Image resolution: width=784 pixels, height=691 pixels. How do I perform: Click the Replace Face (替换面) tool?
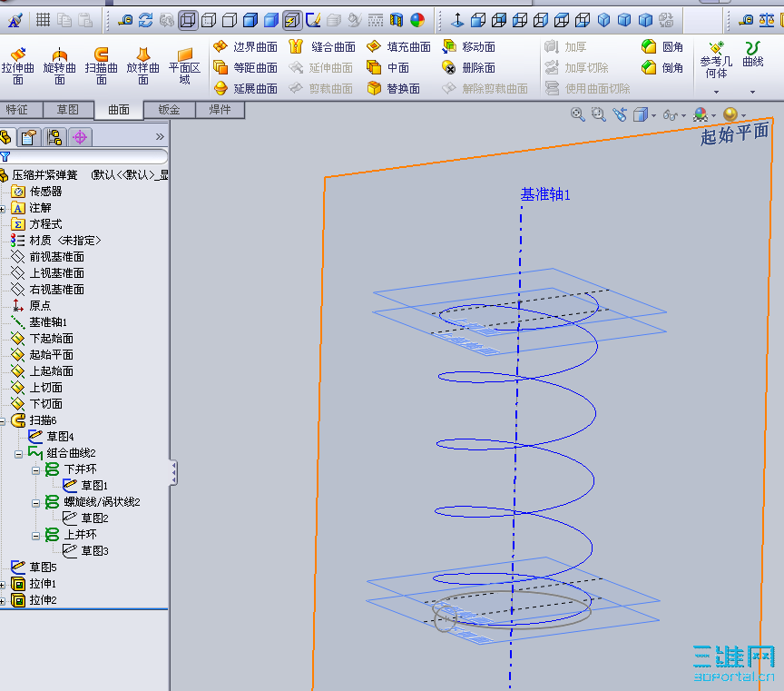click(x=393, y=89)
